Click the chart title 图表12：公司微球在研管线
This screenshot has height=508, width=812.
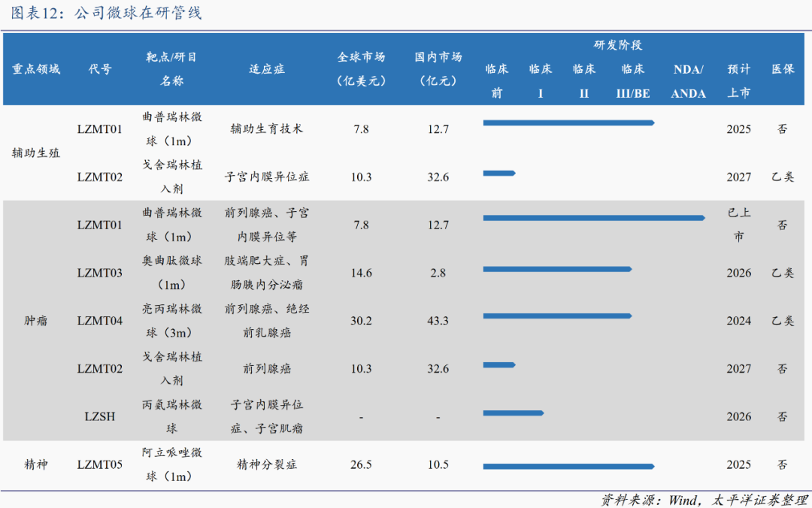tap(106, 14)
